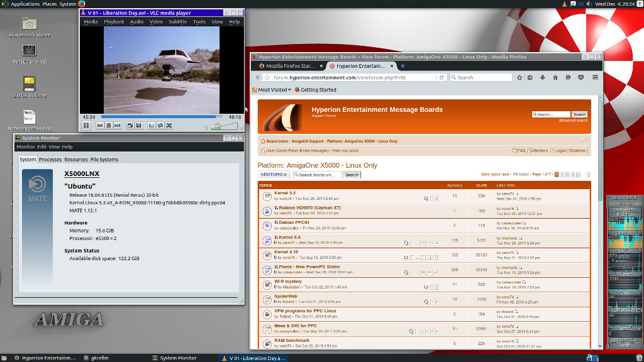
Task: Toggle the VLC playlist view
Action: (152, 126)
